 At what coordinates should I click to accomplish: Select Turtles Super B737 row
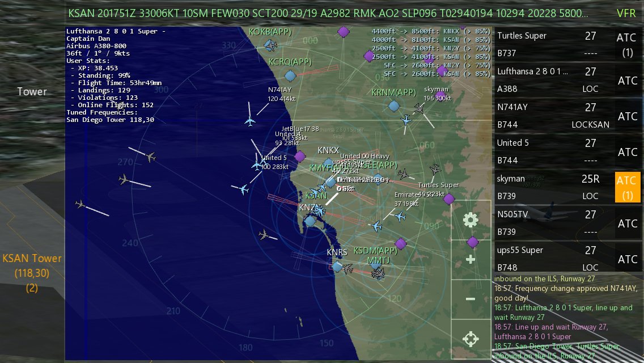coord(553,44)
